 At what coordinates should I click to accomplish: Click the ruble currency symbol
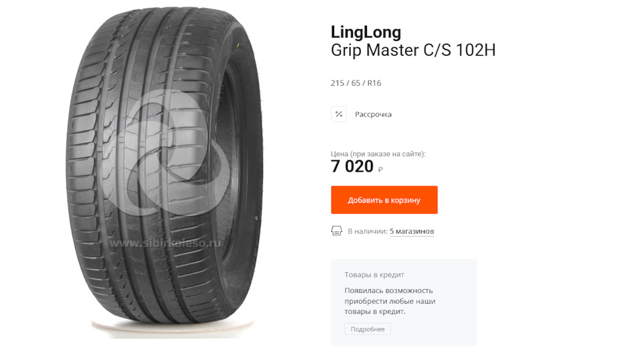380,169
